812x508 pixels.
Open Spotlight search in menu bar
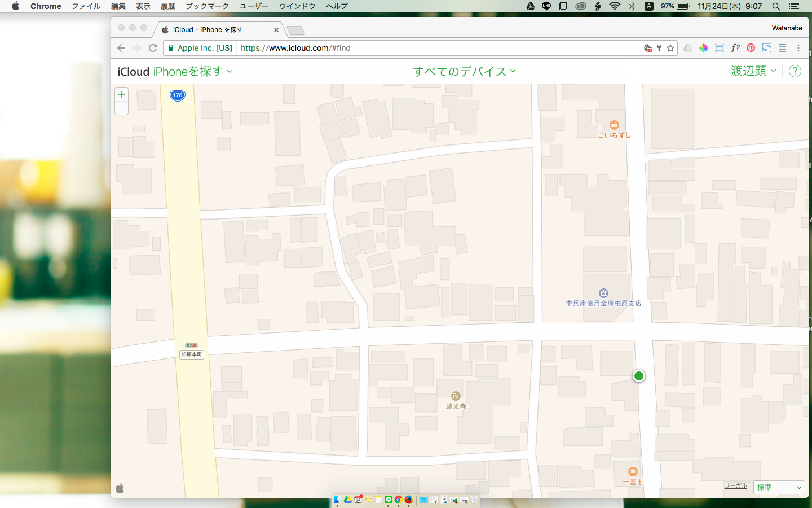coord(776,6)
